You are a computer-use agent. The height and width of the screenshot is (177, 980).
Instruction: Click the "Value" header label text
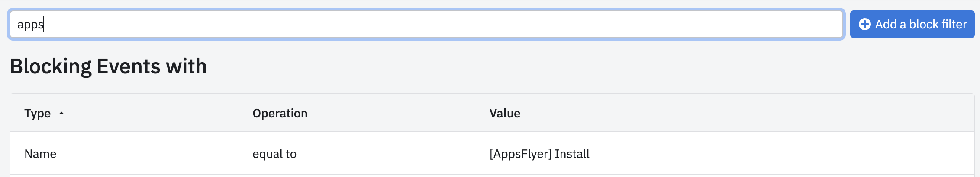(505, 113)
